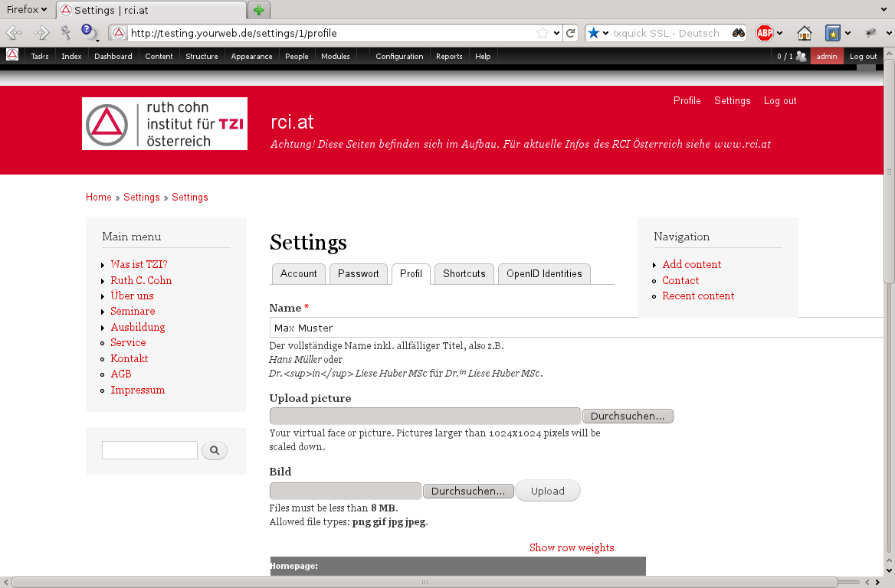Switch to the Passwort tab

coord(358,274)
